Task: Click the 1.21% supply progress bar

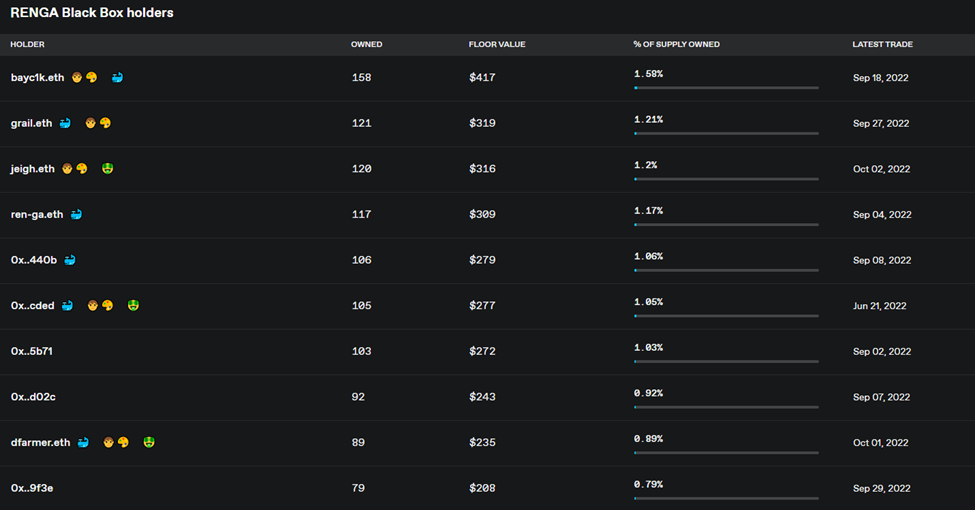Action: click(726, 133)
